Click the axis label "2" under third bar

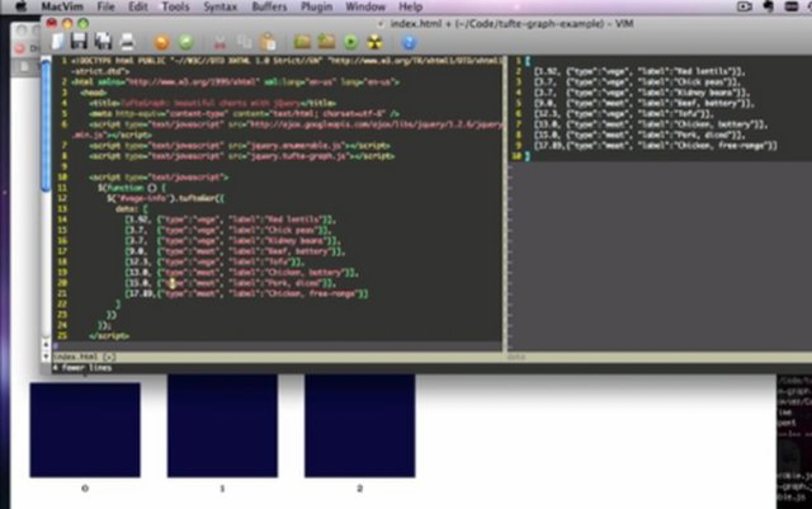tap(360, 488)
